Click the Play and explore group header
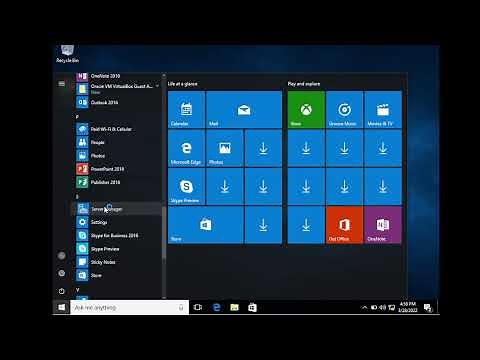The width and height of the screenshot is (480, 360). point(304,84)
